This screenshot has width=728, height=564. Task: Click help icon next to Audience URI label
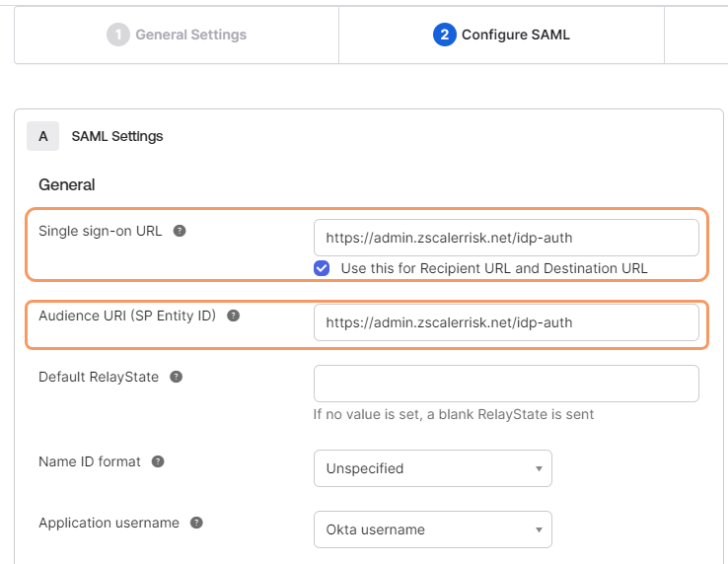pos(233,316)
